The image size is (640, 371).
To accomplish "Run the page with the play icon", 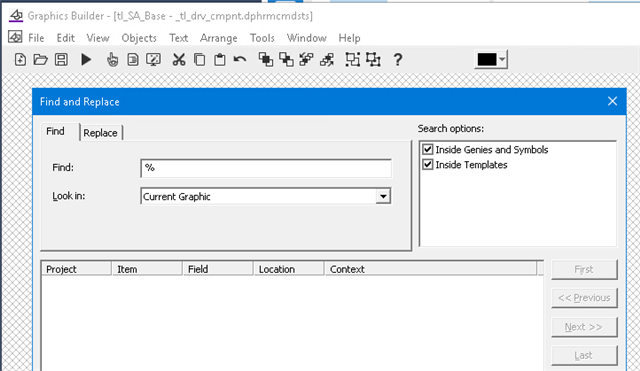I will [x=86, y=60].
